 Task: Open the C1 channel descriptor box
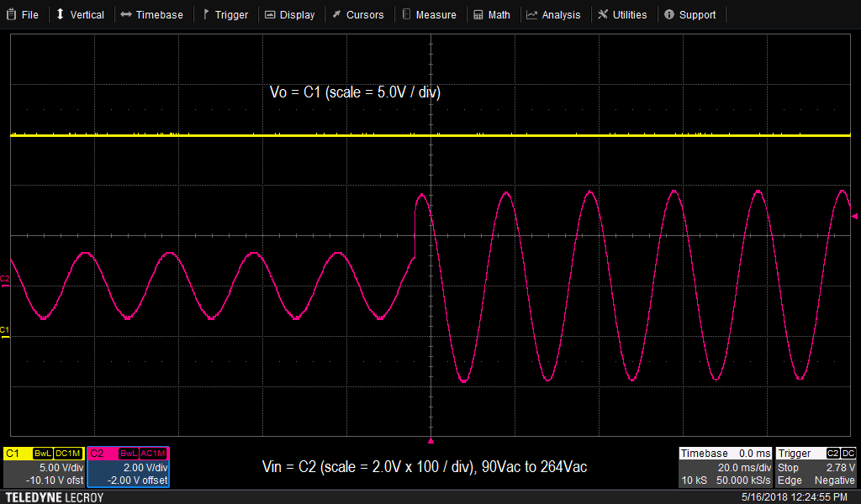[x=44, y=467]
